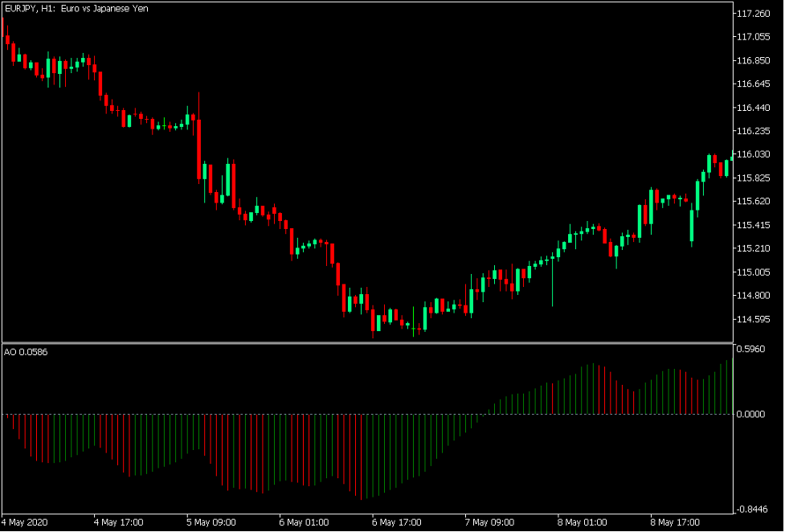Click the 117.260 price level on the scale
This screenshot has width=785, height=532.
click(x=756, y=13)
